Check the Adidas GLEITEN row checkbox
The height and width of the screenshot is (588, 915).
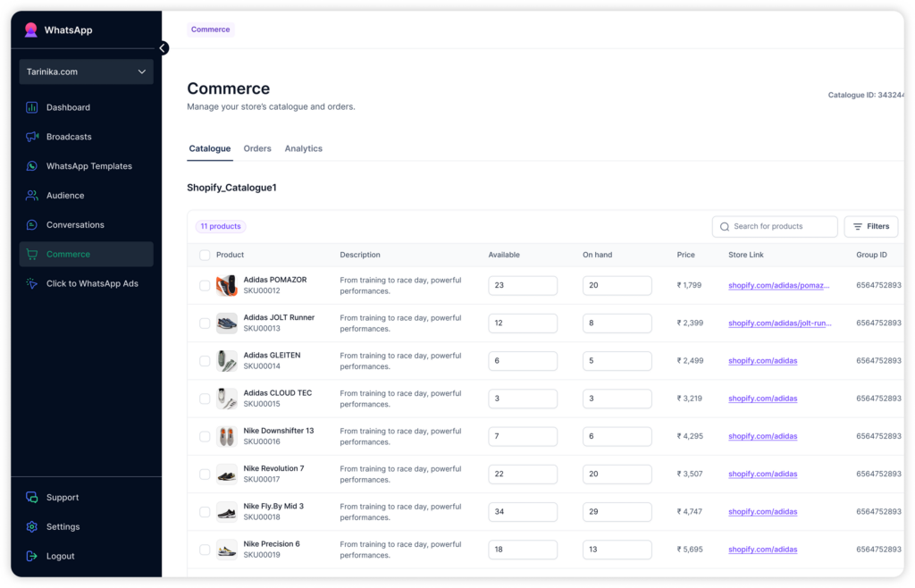205,361
